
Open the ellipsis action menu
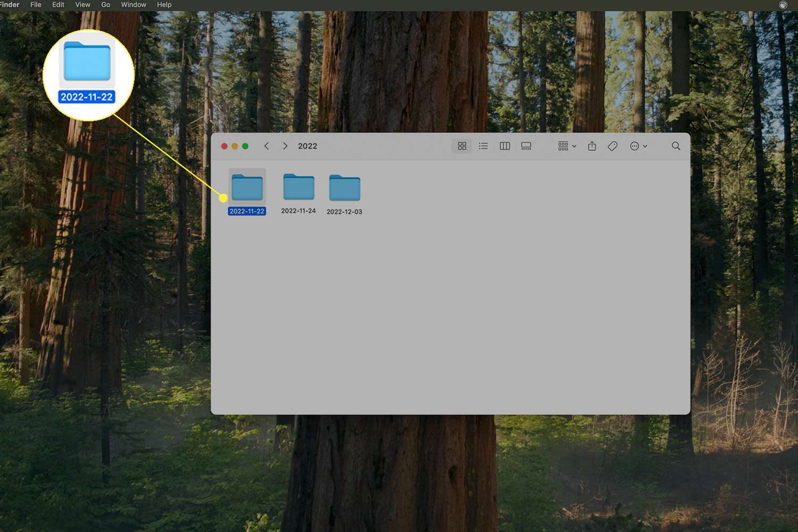pos(638,146)
